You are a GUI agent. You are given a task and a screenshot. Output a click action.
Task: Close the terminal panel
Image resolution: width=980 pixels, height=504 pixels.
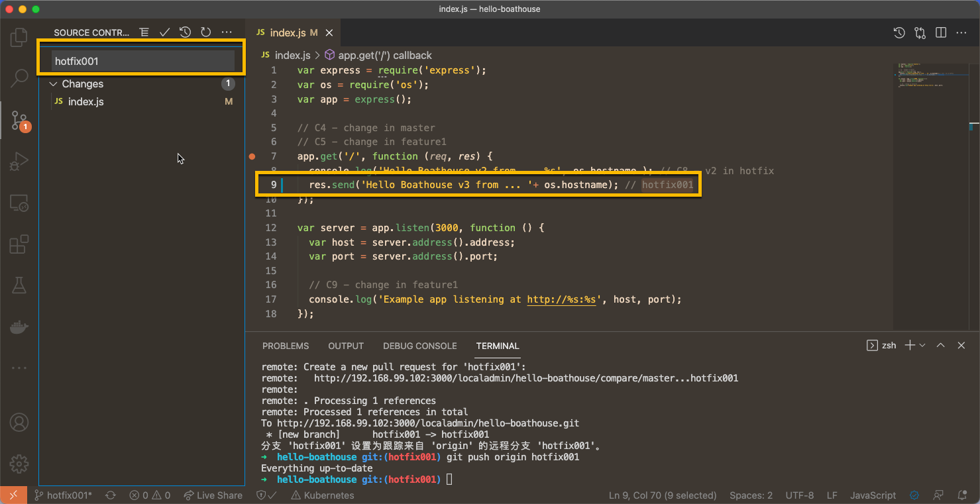(x=961, y=345)
